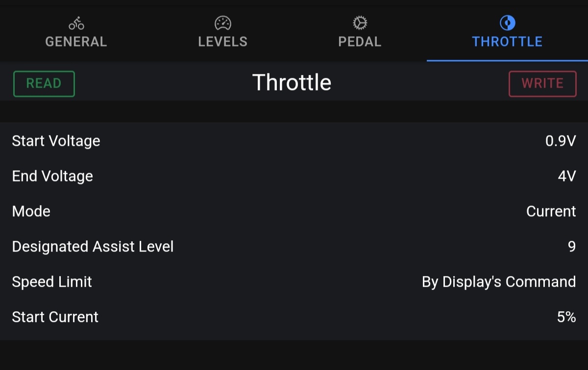The image size is (588, 370).
Task: Select the THROTTLE tab label
Action: (507, 42)
